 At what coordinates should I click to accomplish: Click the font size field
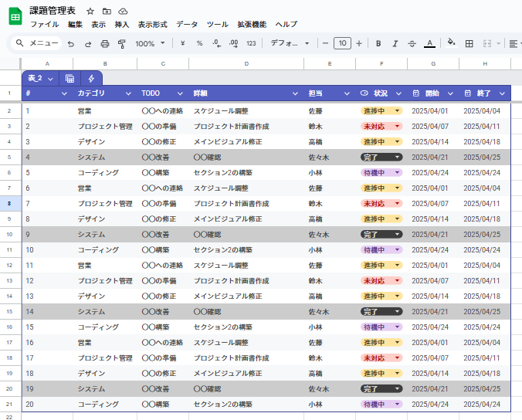(x=342, y=43)
